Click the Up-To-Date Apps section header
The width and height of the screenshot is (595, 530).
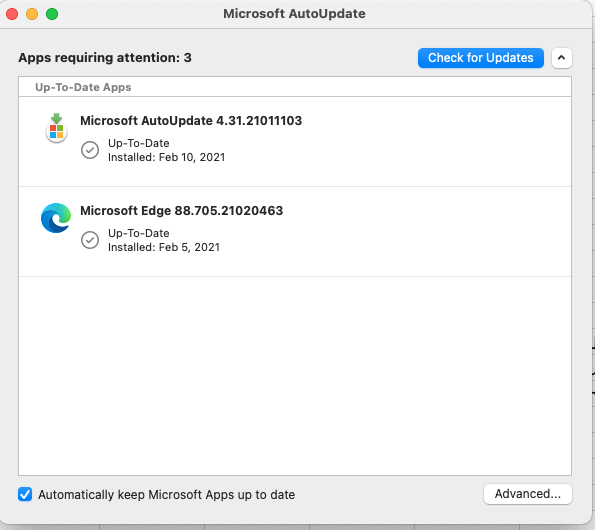(x=83, y=87)
